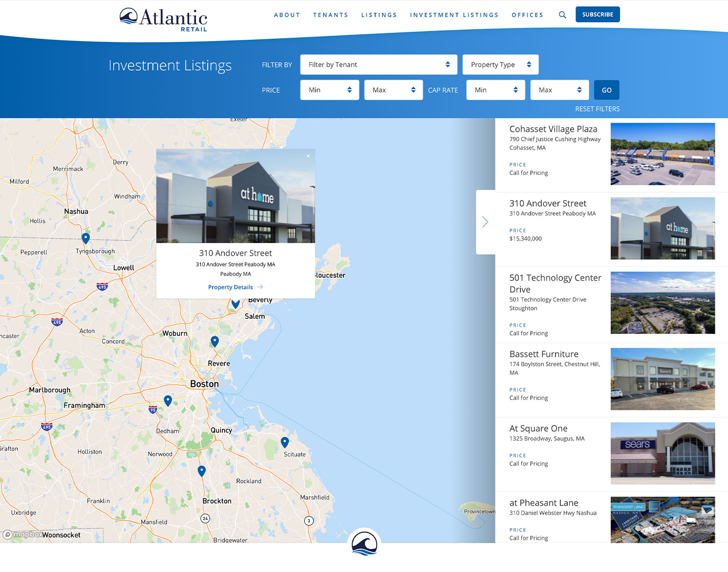This screenshot has height=572, width=728.
Task: Click the $15,340,000 price text
Action: pos(526,239)
